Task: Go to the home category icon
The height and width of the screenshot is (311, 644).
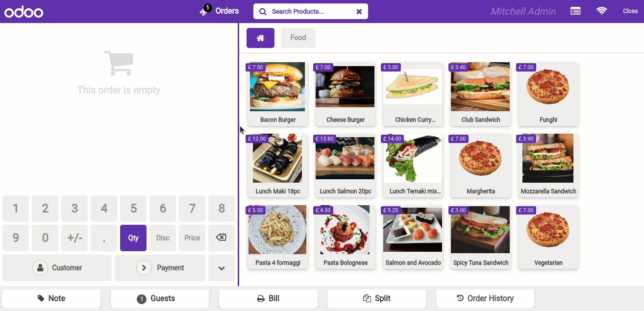Action: pos(260,38)
